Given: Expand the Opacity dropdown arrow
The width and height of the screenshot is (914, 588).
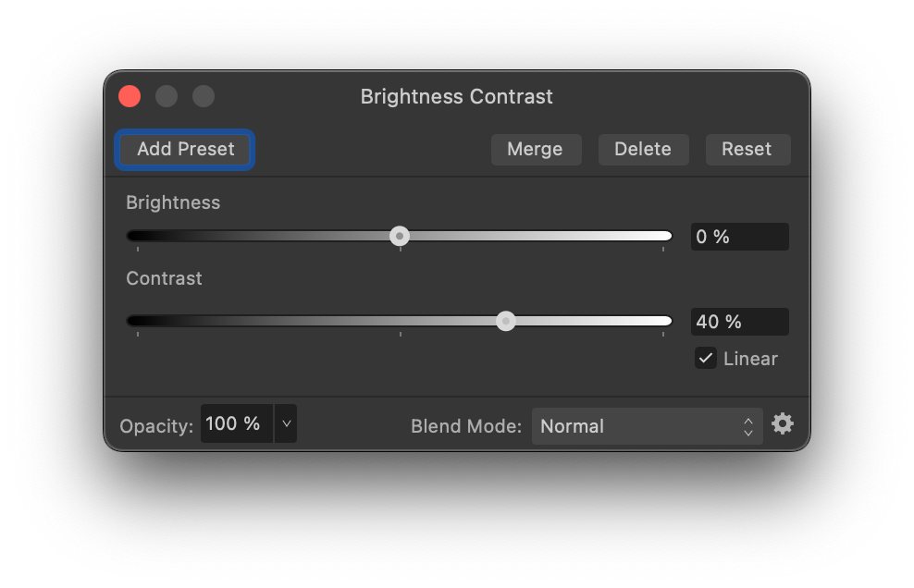Looking at the screenshot, I should 286,424.
